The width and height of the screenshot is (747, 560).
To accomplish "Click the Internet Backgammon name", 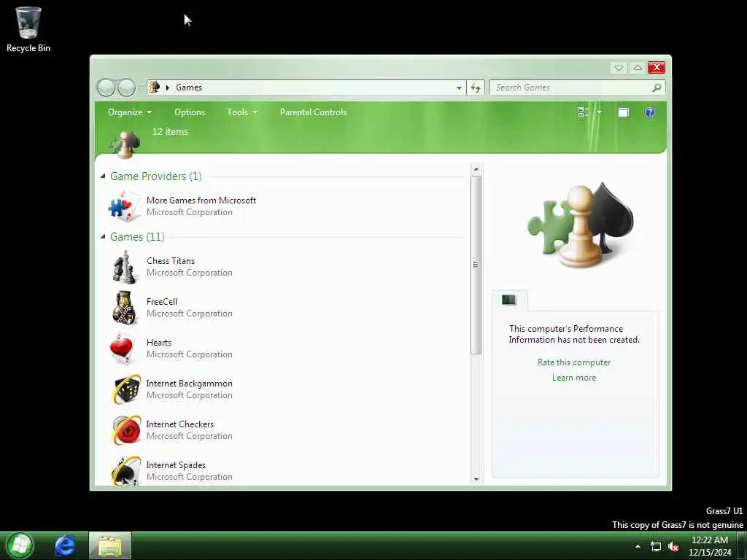I will pos(189,384).
